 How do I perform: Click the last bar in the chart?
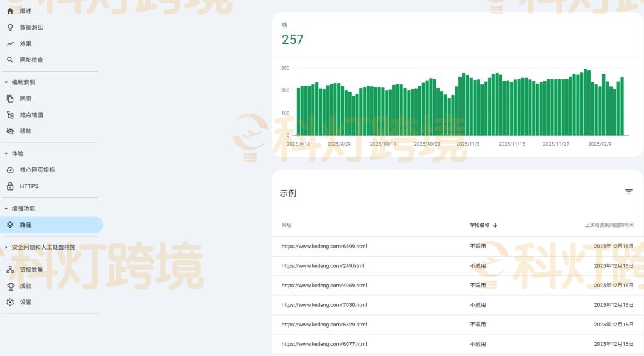[x=622, y=106]
